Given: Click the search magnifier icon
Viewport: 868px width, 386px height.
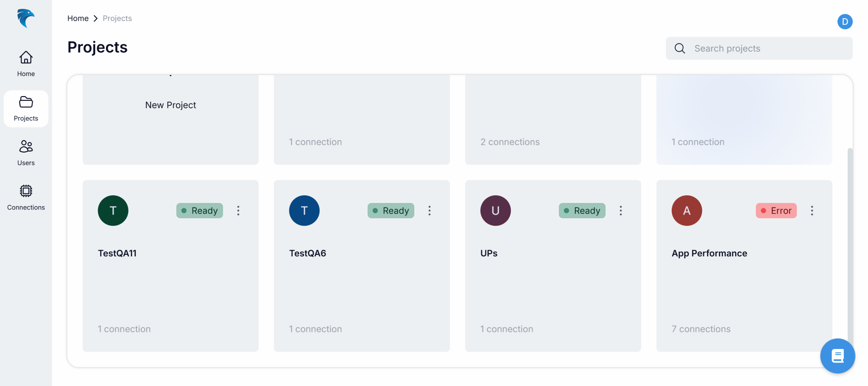Looking at the screenshot, I should click(x=679, y=49).
